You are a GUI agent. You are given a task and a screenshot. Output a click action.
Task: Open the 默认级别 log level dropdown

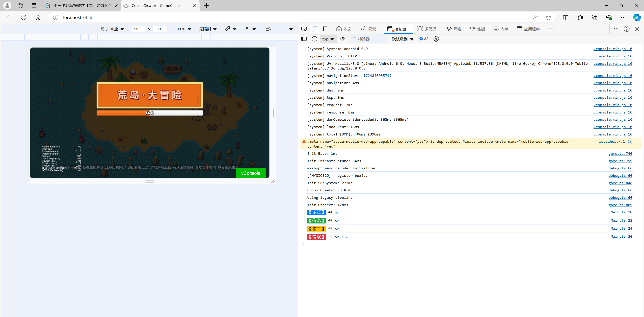pos(402,39)
